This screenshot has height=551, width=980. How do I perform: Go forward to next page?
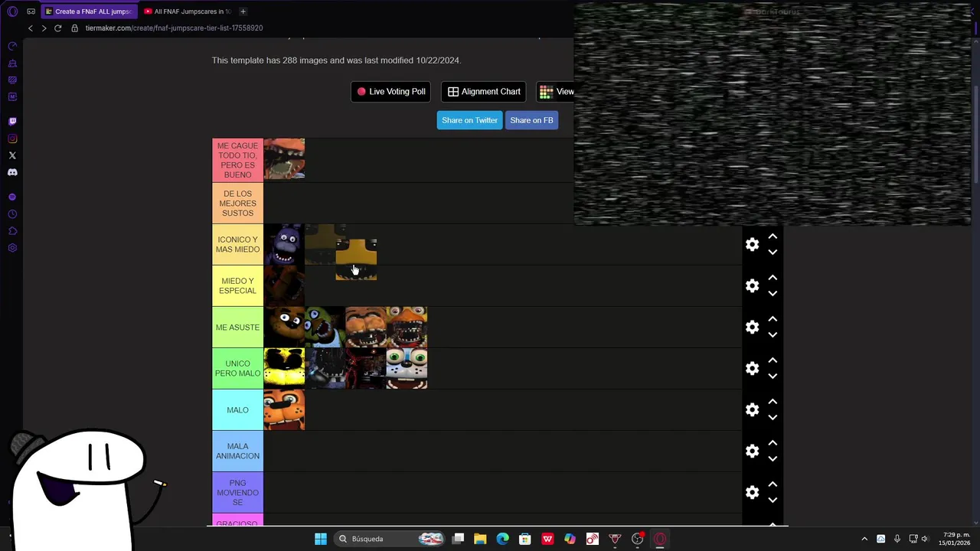[x=44, y=28]
